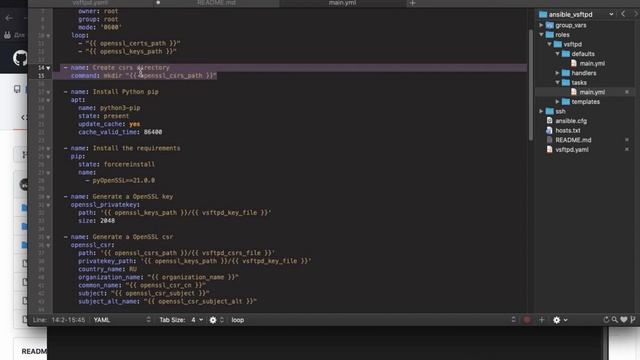This screenshot has height=360, width=640.
Task: Open the YAML language selector
Action: [x=122, y=320]
